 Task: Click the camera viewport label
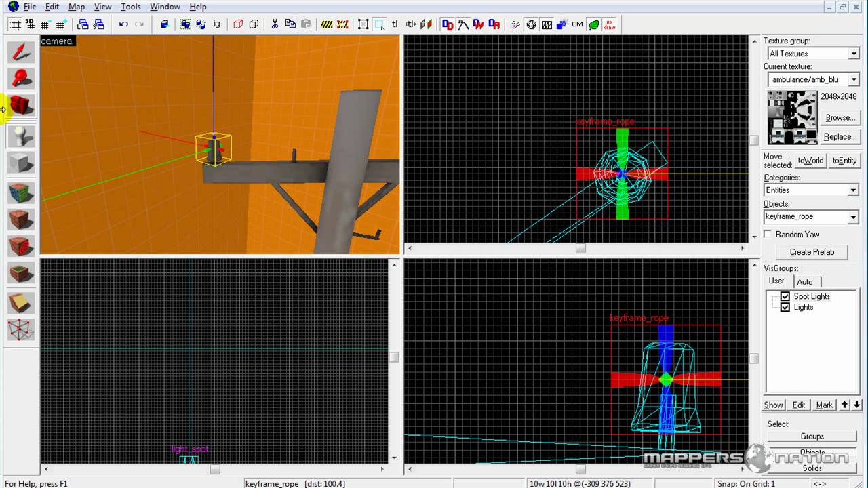[x=56, y=41]
